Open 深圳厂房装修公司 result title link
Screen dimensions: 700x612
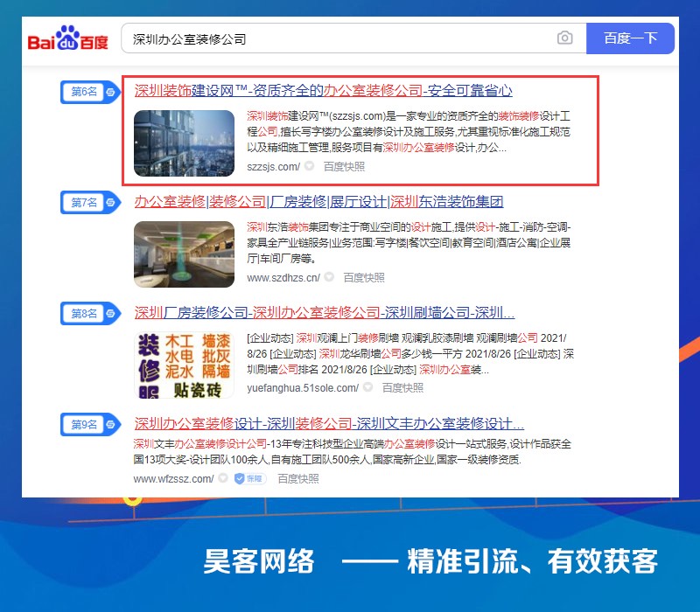(x=325, y=313)
